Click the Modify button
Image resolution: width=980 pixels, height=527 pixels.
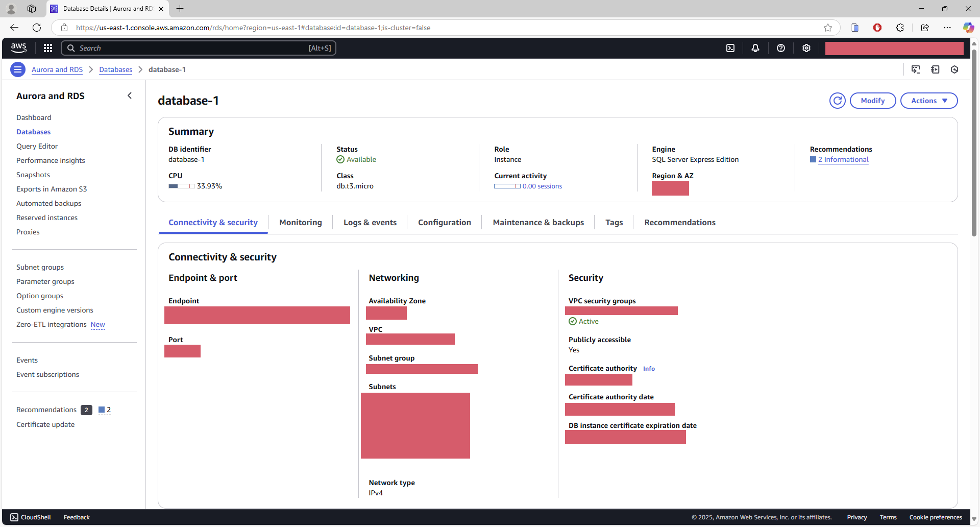pyautogui.click(x=872, y=101)
